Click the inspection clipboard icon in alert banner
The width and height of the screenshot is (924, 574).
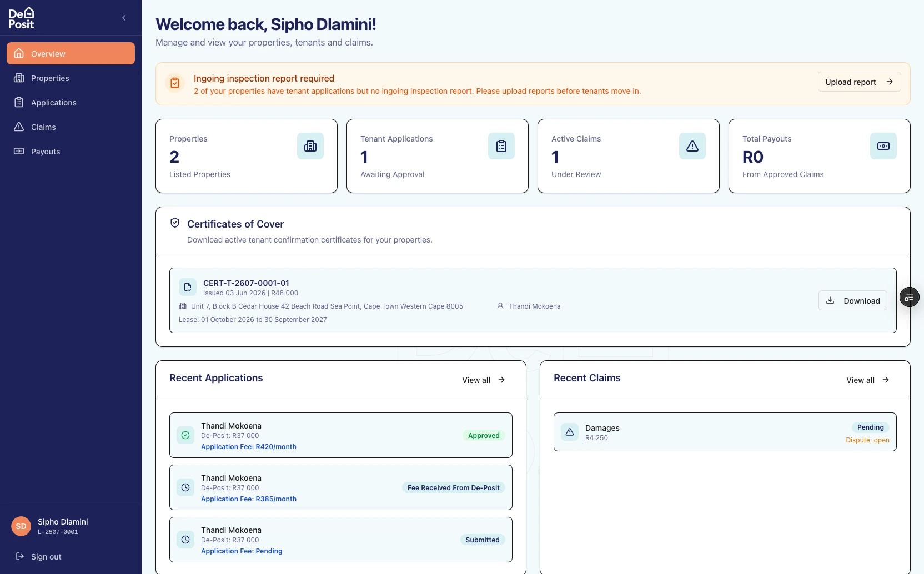tap(175, 83)
